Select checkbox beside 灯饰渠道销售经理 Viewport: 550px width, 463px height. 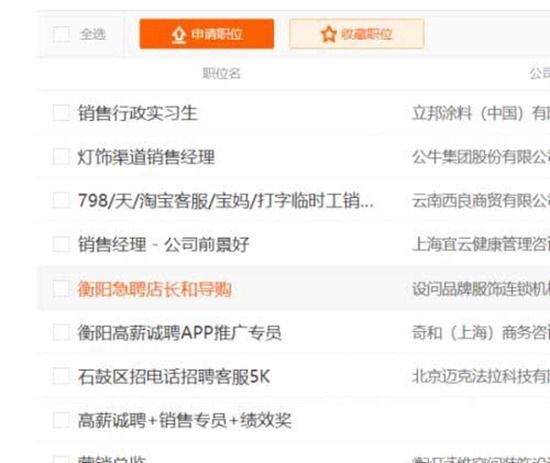61,156
